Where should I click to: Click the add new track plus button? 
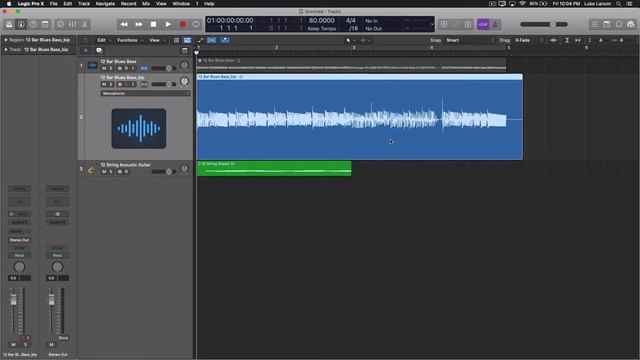86,51
